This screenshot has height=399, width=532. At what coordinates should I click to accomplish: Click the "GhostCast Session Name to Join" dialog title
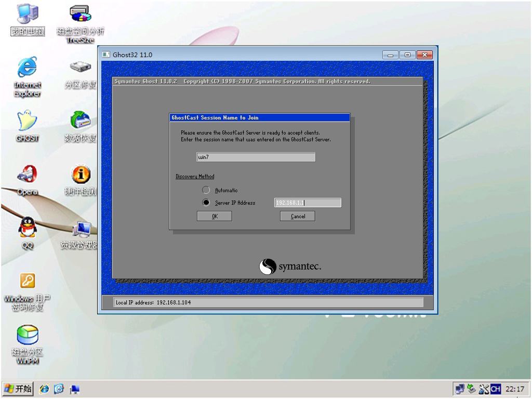pyautogui.click(x=215, y=118)
